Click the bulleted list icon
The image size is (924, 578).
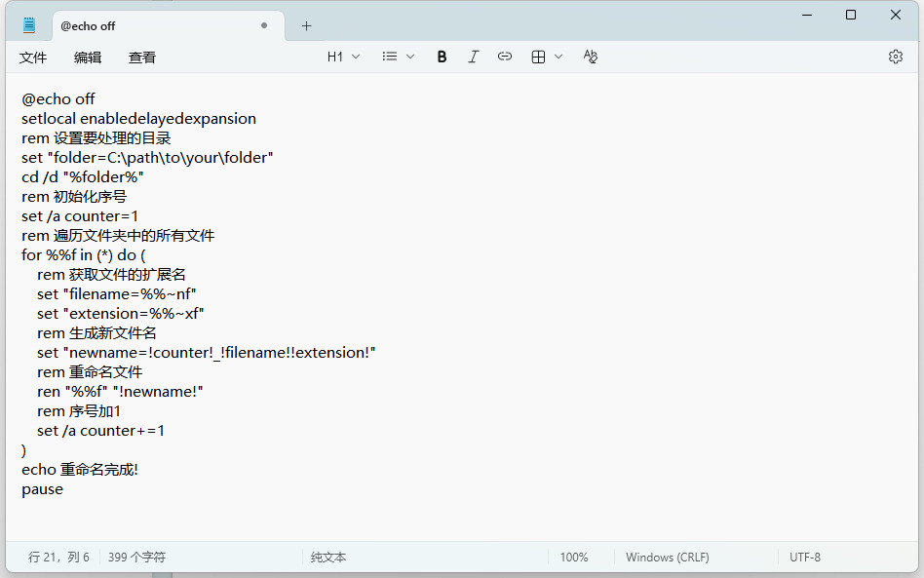coord(390,57)
